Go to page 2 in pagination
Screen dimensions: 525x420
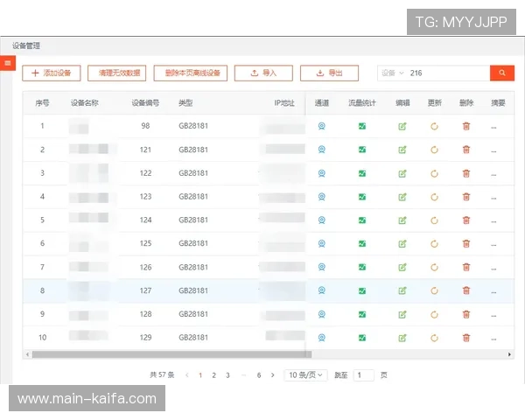pos(213,374)
